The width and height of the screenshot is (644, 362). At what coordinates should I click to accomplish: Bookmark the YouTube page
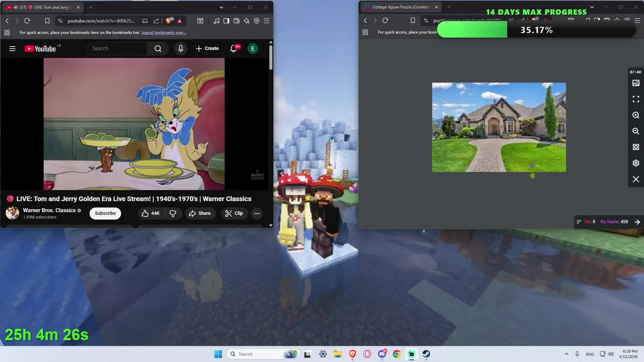pyautogui.click(x=47, y=21)
